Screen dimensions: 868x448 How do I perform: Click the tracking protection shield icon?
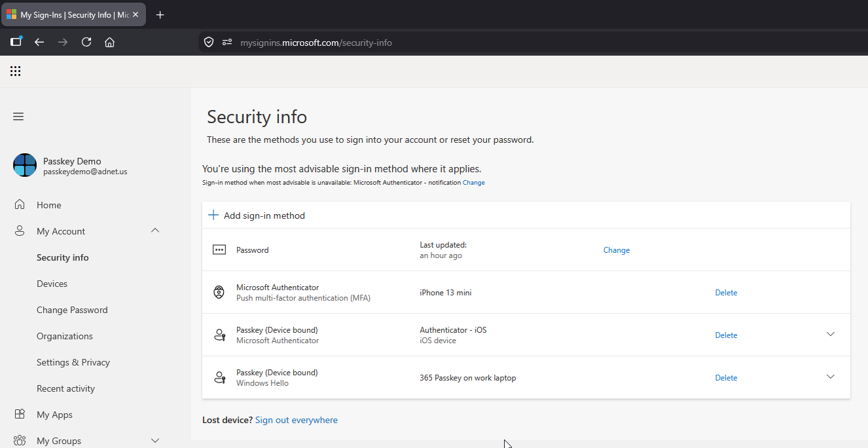click(x=209, y=42)
